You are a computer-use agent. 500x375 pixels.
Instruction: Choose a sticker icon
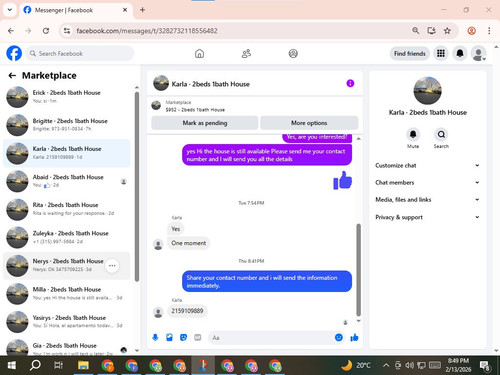tap(183, 338)
